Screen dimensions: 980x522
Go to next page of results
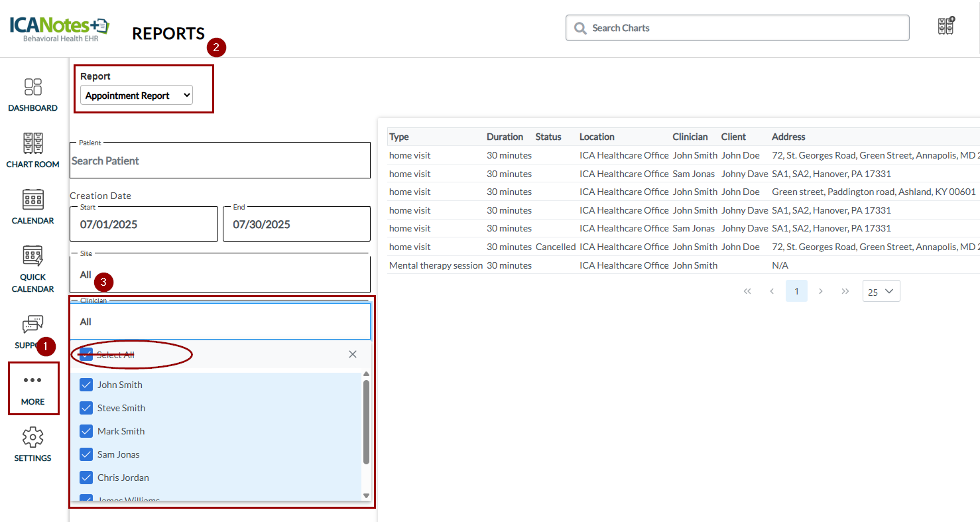821,291
